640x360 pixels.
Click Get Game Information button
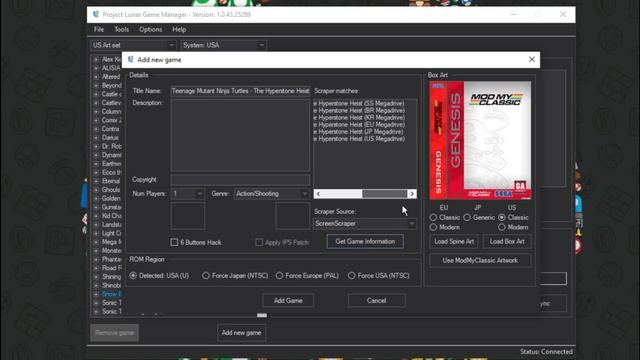(x=365, y=242)
